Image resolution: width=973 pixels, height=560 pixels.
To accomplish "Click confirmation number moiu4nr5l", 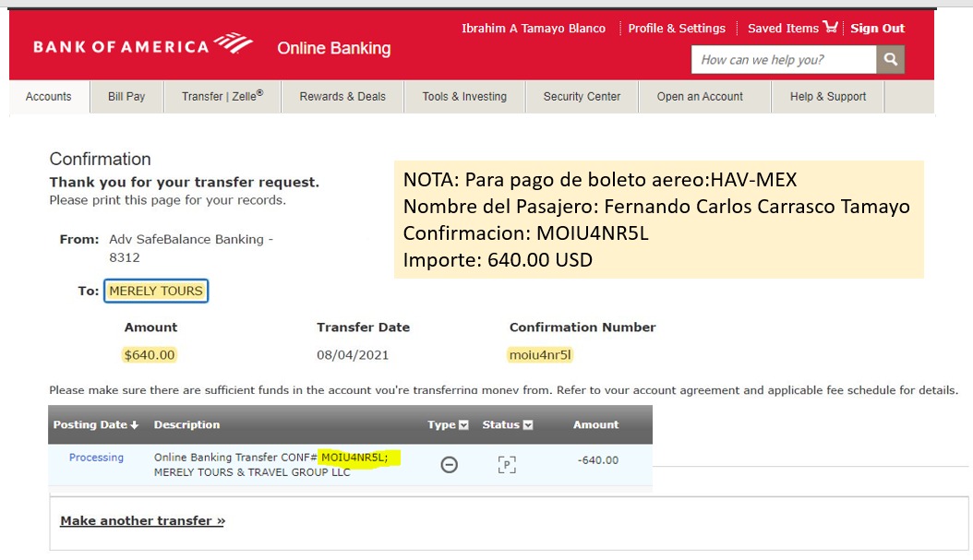I will click(x=540, y=355).
